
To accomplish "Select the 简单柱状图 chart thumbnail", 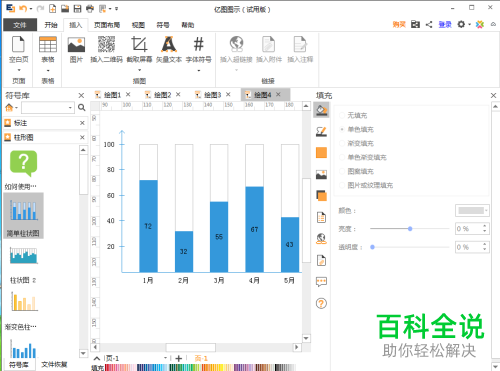I will (x=23, y=216).
